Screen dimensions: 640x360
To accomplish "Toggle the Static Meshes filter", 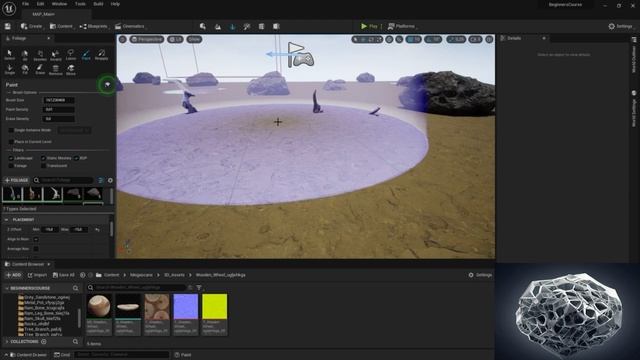I will (43, 158).
